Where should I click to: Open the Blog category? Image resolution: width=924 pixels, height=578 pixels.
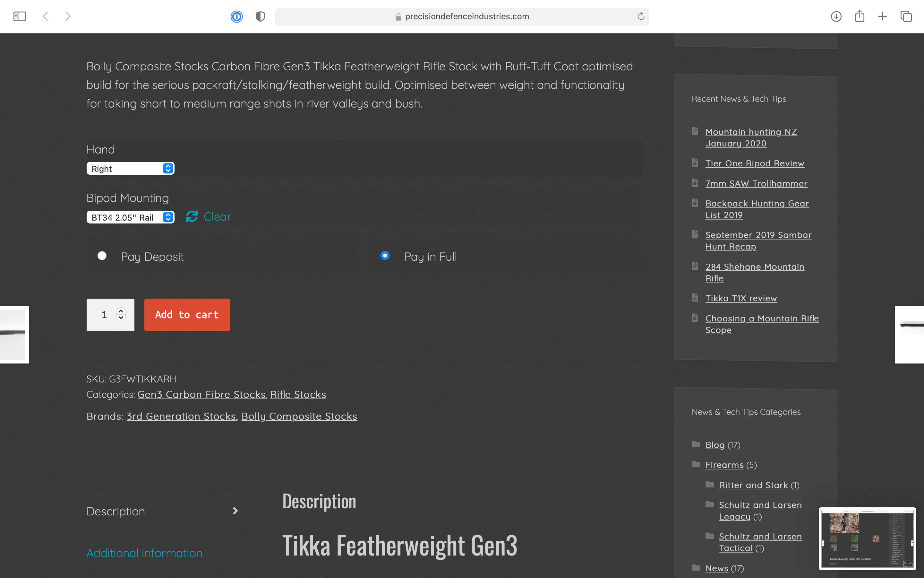715,445
